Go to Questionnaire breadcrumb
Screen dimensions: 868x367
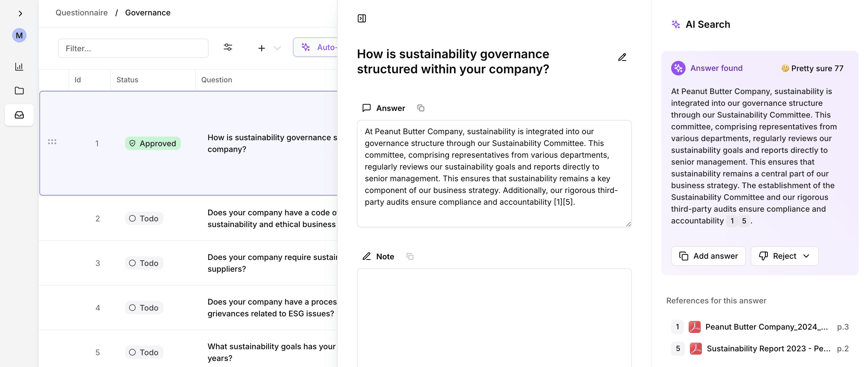coord(81,13)
